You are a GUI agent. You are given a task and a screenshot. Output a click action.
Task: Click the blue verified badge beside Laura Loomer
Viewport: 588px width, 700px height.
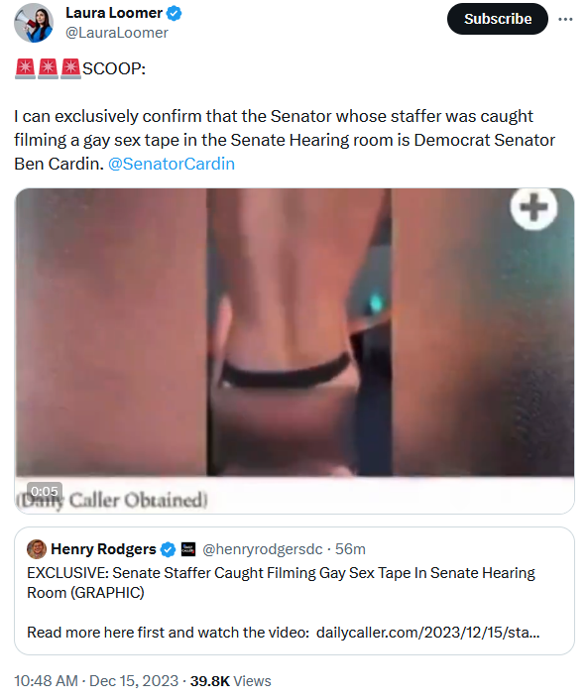tap(175, 14)
